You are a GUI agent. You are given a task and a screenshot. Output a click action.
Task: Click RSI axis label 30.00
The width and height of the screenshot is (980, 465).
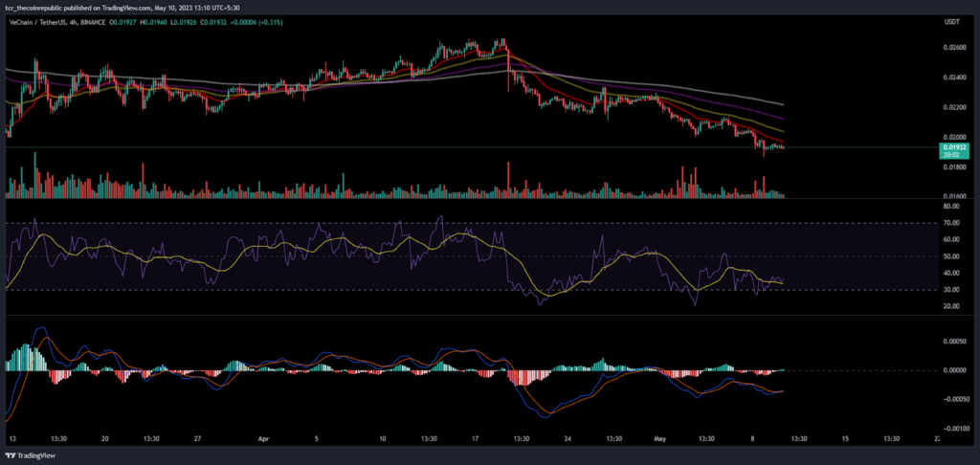950,289
